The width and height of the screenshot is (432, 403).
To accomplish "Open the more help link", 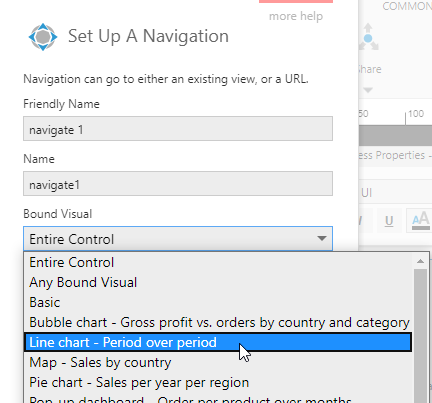I will pyautogui.click(x=296, y=16).
